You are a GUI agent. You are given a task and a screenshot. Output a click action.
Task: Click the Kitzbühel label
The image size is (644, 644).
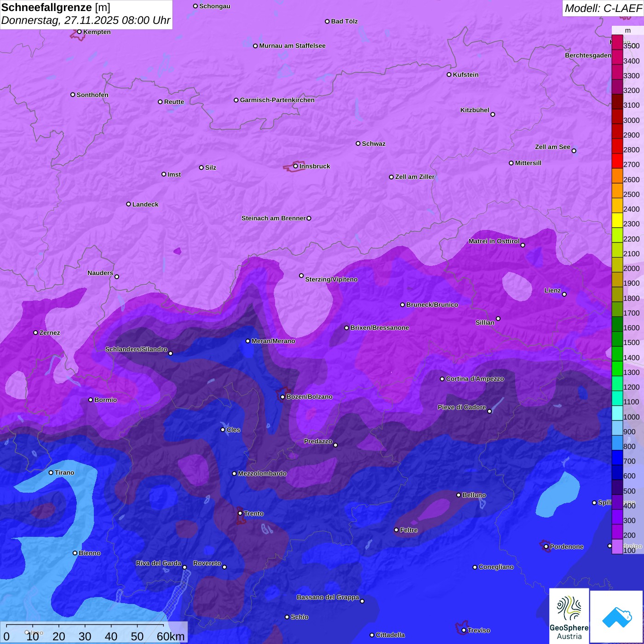pos(475,110)
